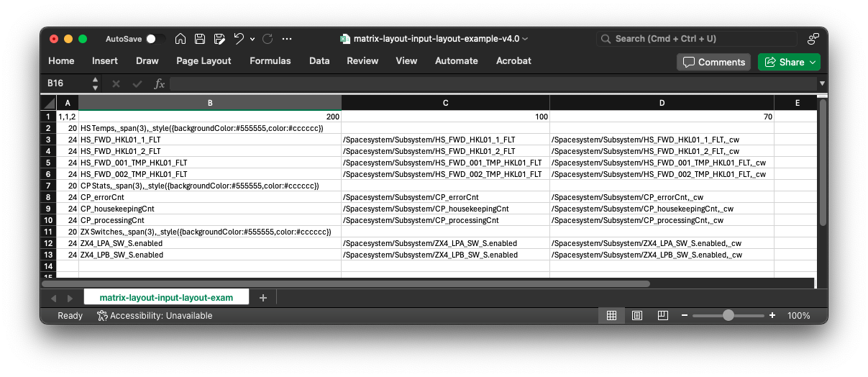Click the Undo arrow icon
Image resolution: width=868 pixels, height=377 pixels.
click(238, 39)
